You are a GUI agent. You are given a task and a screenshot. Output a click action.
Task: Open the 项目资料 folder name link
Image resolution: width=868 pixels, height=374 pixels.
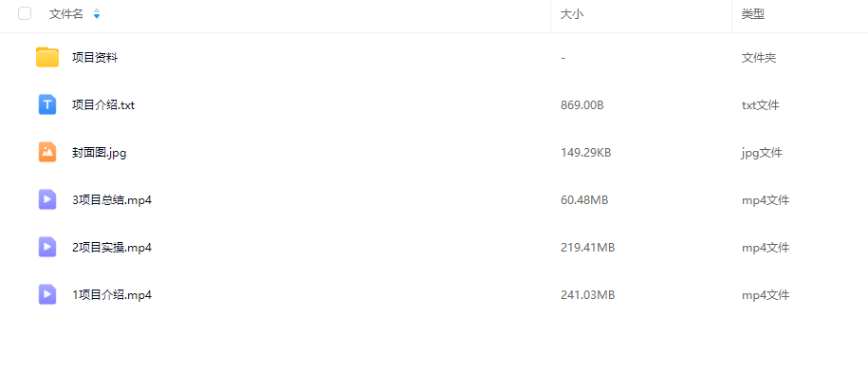(x=95, y=58)
